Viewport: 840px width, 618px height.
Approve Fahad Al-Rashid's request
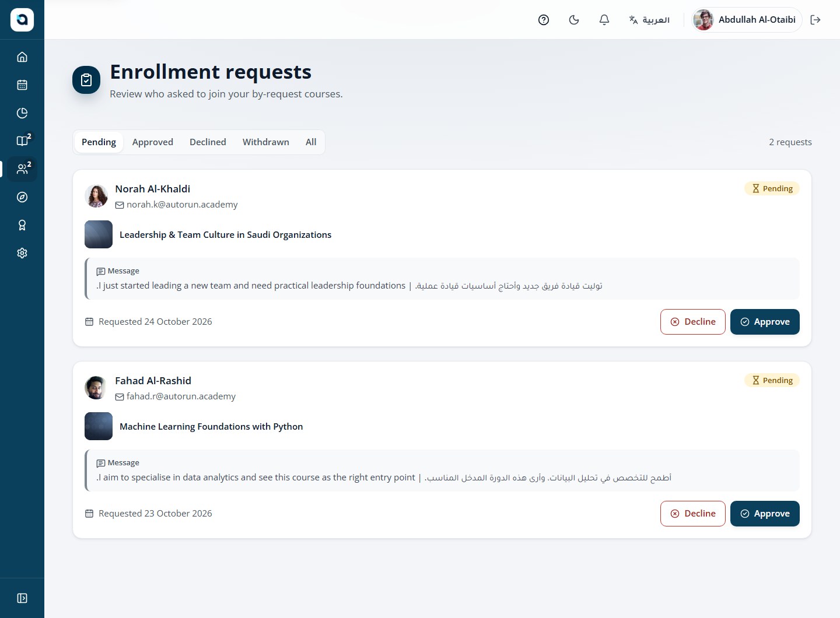tap(765, 514)
